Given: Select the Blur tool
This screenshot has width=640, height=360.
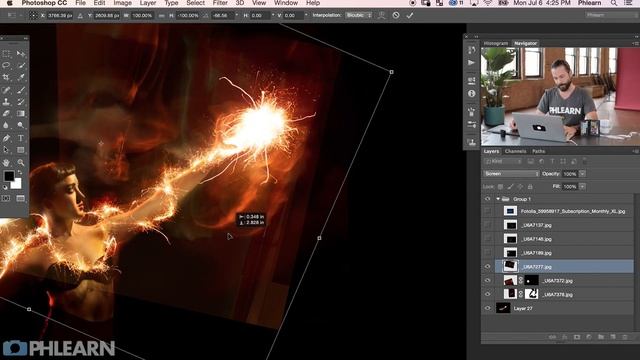Looking at the screenshot, I should coord(6,125).
